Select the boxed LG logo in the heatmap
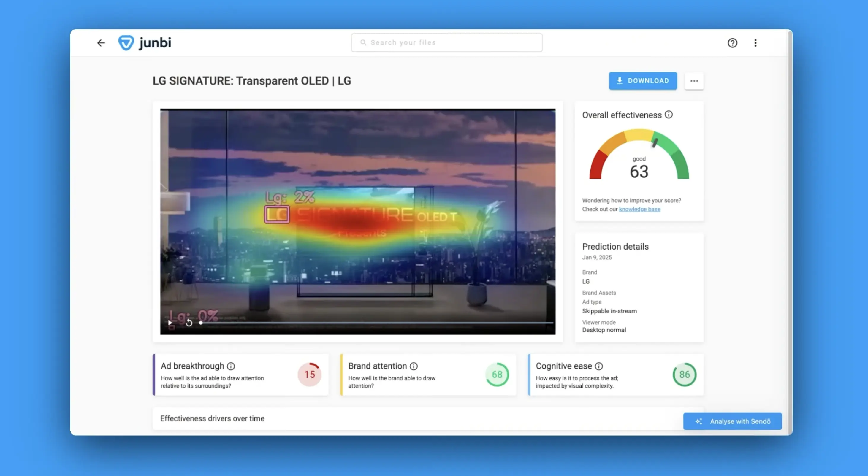 (277, 215)
